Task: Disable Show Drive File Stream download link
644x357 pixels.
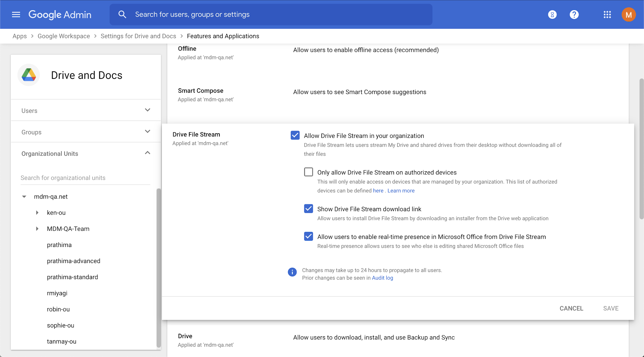Action: [308, 209]
